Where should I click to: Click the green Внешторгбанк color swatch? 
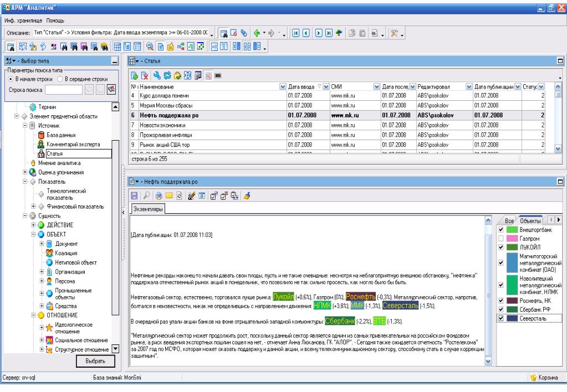(x=512, y=230)
